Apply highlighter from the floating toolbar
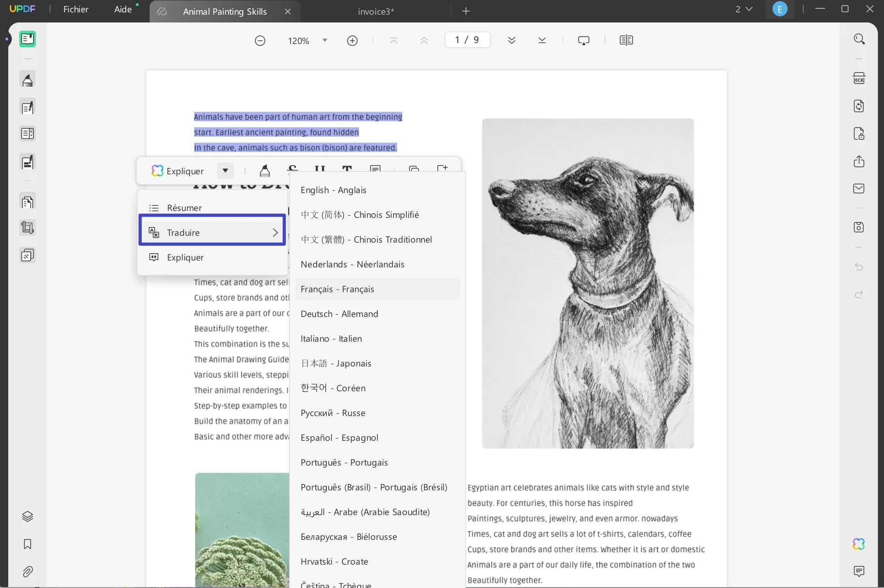 click(264, 170)
